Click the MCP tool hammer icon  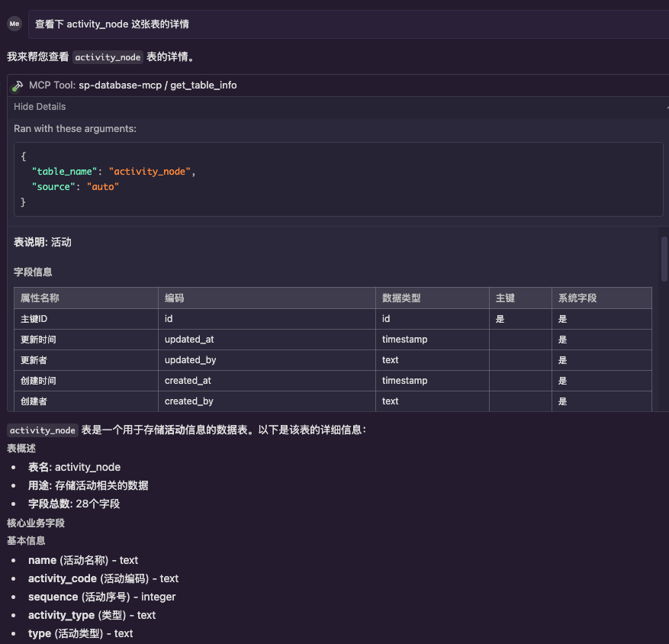coord(17,85)
